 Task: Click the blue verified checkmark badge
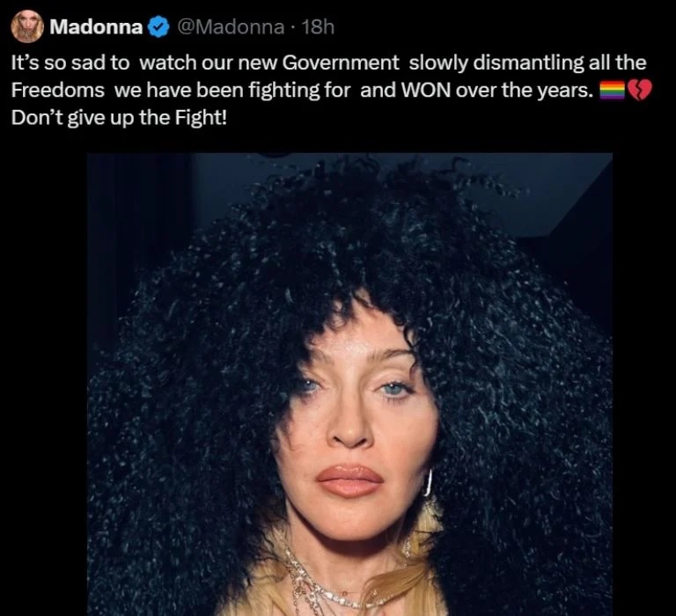pos(158,26)
